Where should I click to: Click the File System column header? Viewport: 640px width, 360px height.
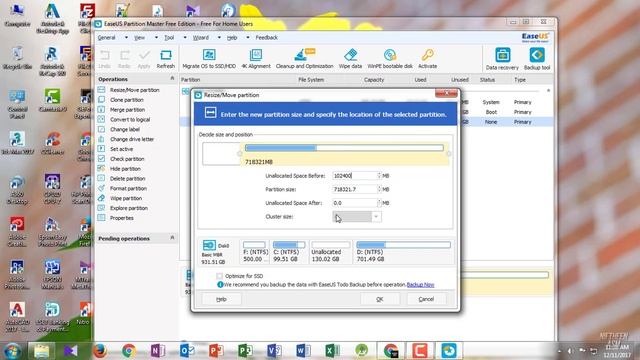(x=311, y=80)
